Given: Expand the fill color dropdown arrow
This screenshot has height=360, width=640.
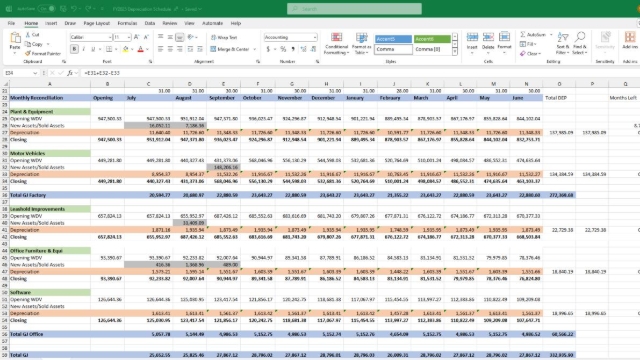Looking at the screenshot, I should [x=132, y=49].
